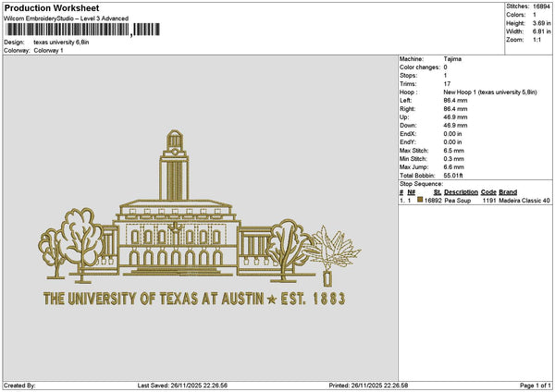Click Max Jump value "6.6 mm"
The height and width of the screenshot is (392, 555).
pyautogui.click(x=454, y=167)
